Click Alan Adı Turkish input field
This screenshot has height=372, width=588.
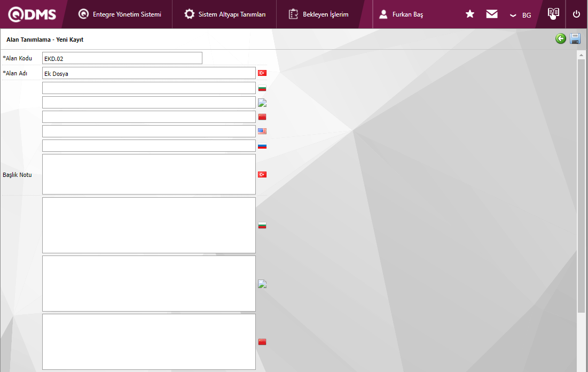pos(149,73)
